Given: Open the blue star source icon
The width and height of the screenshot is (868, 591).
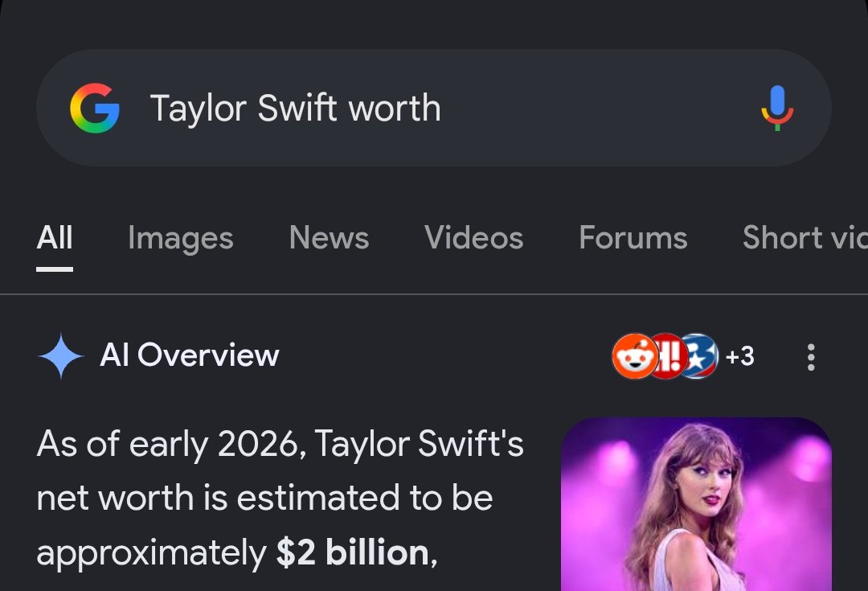Looking at the screenshot, I should pyautogui.click(x=702, y=356).
